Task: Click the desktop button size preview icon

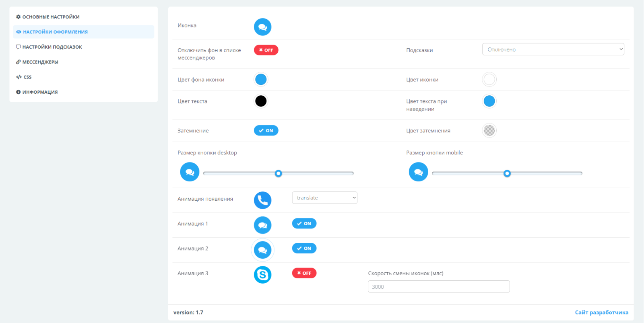Action: [190, 172]
